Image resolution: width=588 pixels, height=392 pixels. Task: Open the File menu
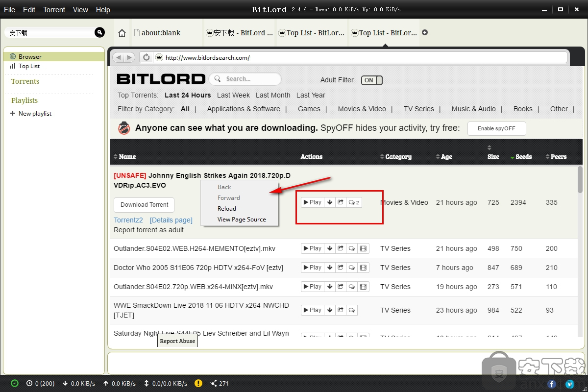(9, 10)
